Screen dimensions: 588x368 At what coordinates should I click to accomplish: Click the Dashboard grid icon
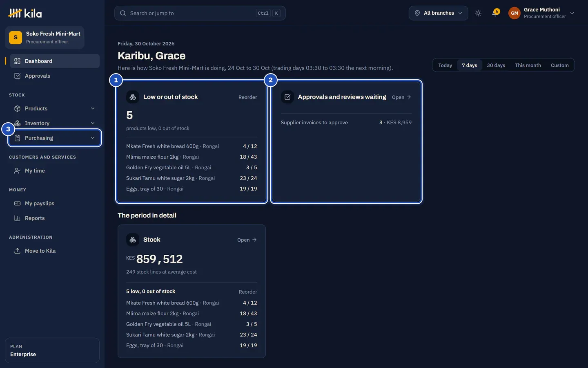click(17, 61)
